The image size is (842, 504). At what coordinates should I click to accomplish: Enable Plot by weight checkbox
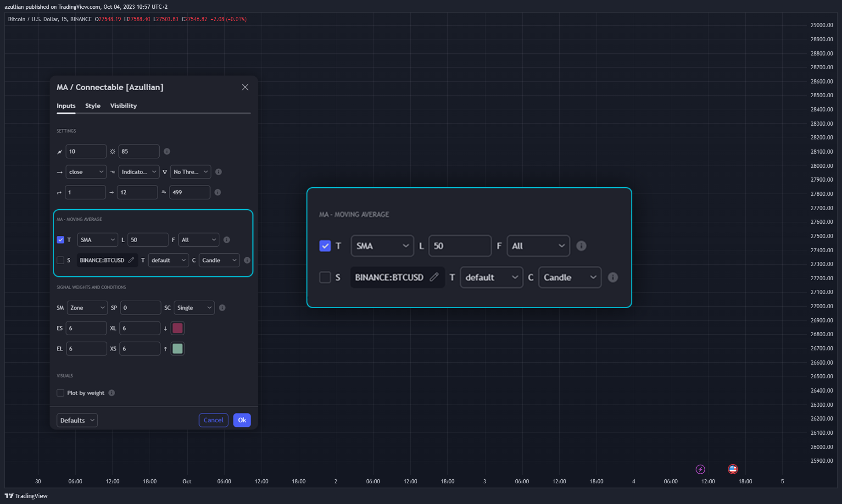pos(61,393)
